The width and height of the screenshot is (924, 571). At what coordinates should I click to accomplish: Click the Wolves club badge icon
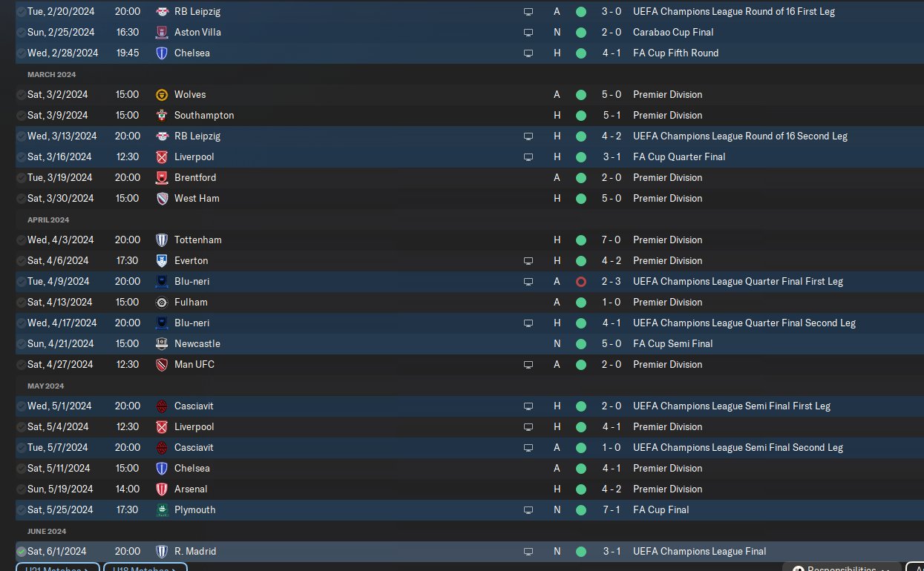162,95
